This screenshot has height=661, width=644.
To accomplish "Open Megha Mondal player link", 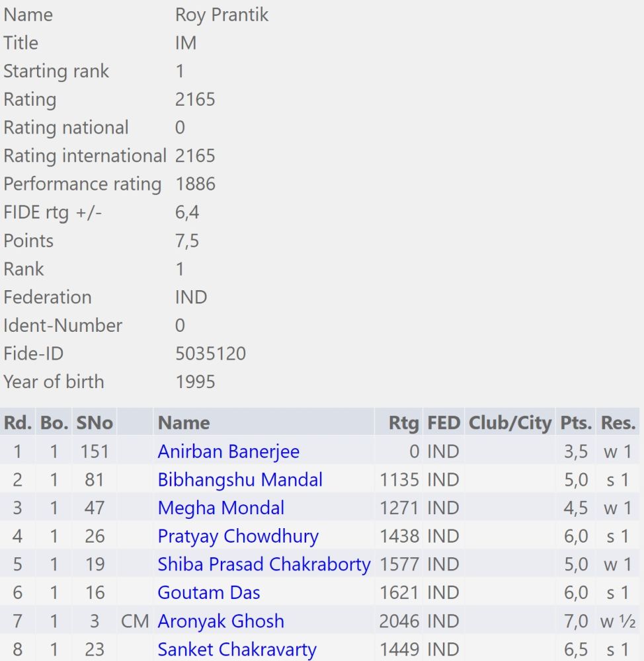I will pyautogui.click(x=221, y=508).
